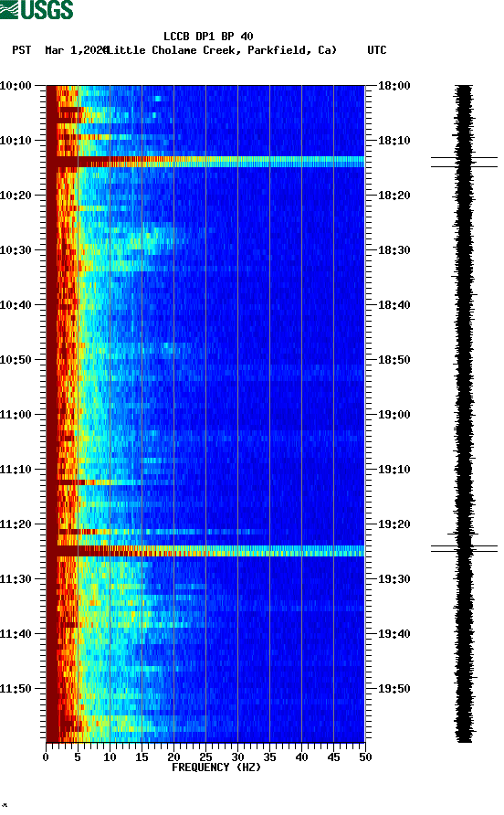504x815 pixels.
Task: Click the 30 Hz frequency tick label
Action: pos(237,757)
